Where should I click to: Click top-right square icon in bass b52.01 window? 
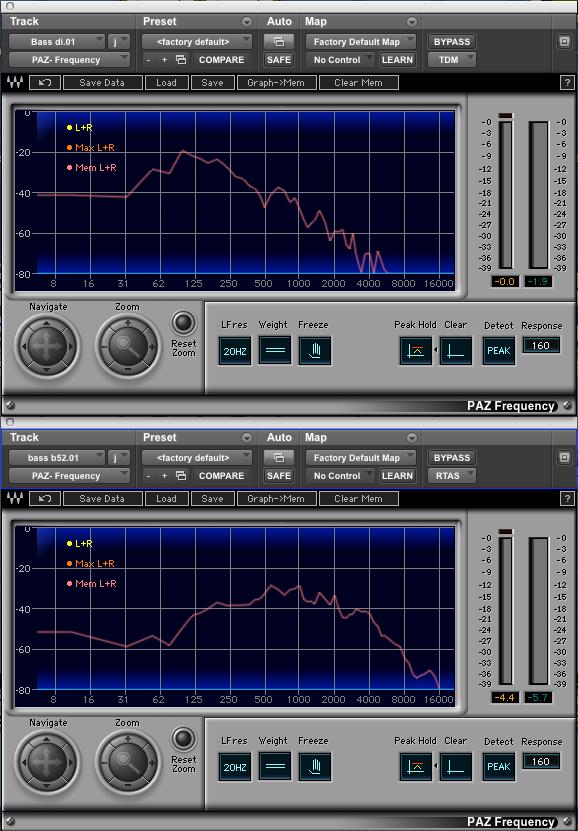tap(564, 457)
